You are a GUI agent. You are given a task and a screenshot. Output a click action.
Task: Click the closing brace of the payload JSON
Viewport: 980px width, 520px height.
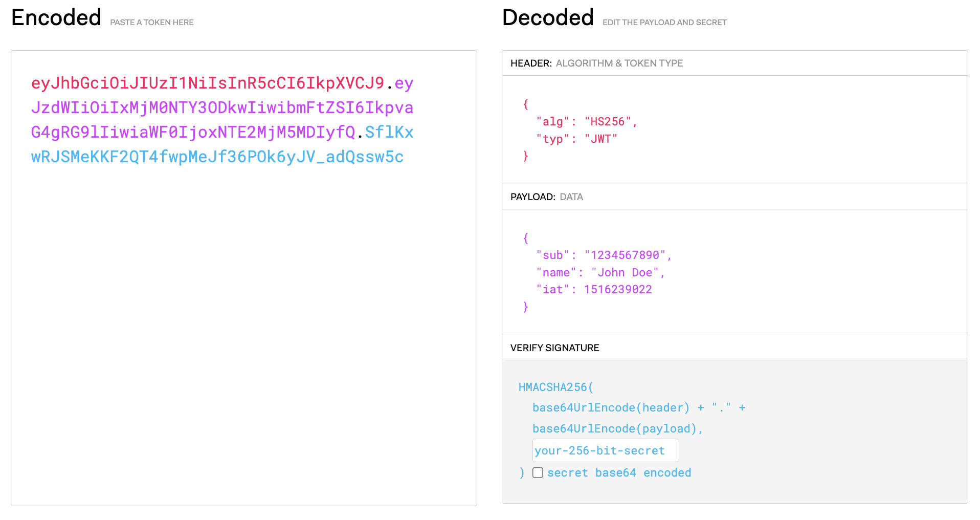525,307
